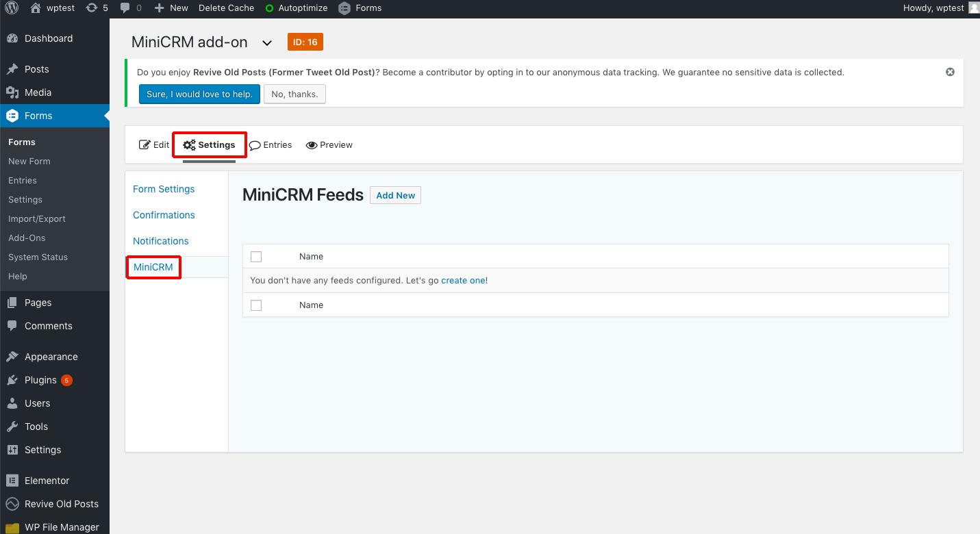The height and width of the screenshot is (534, 980).
Task: Click Comments bubble icon in sidebar
Action: pyautogui.click(x=12, y=326)
